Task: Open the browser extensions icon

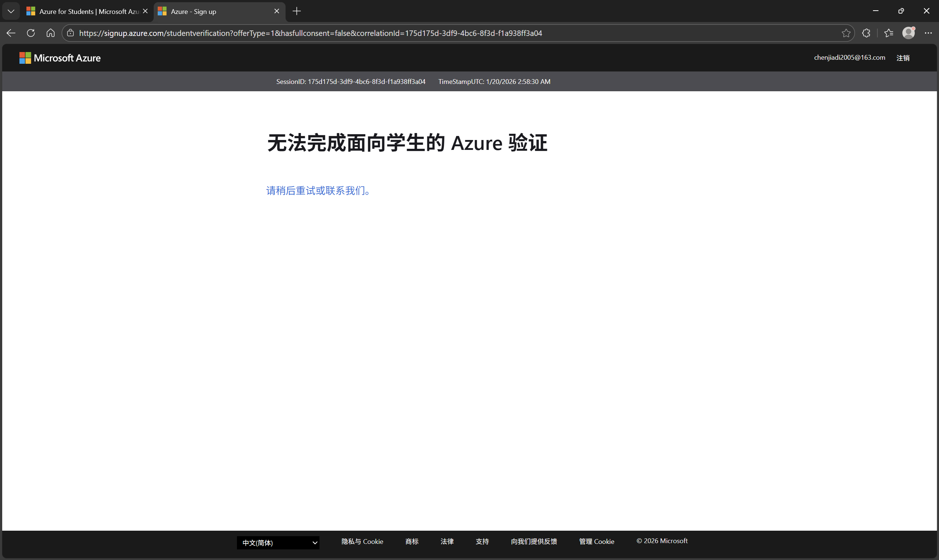Action: 866,33
